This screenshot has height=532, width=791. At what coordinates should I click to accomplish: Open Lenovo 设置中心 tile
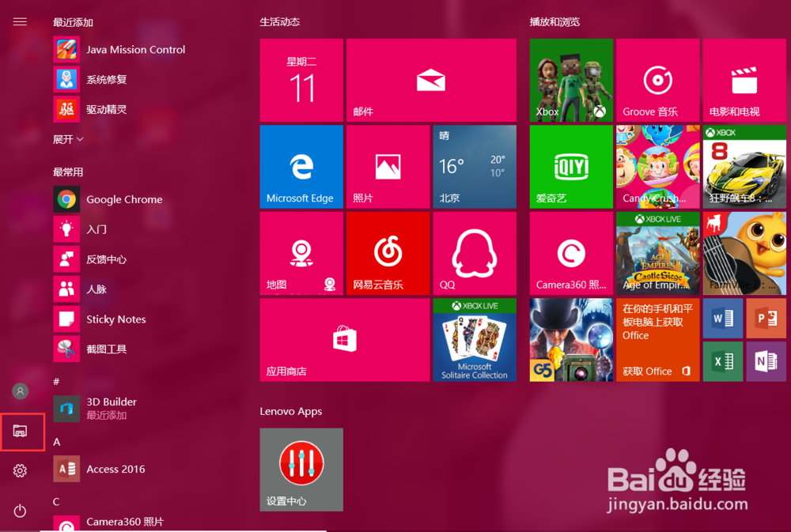click(x=301, y=470)
